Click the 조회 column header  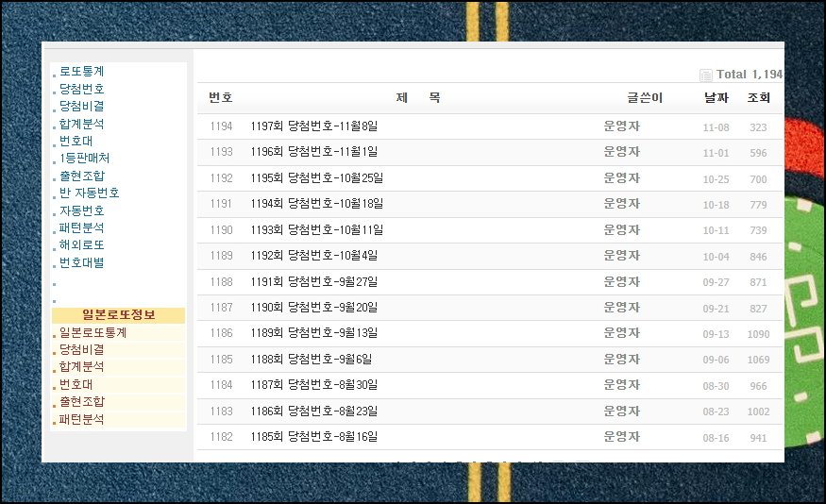point(759,97)
